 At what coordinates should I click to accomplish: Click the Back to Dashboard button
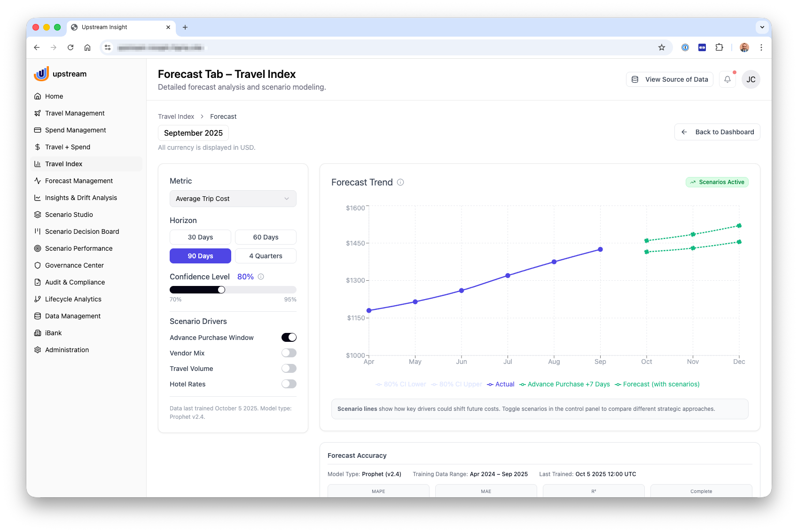(x=717, y=132)
